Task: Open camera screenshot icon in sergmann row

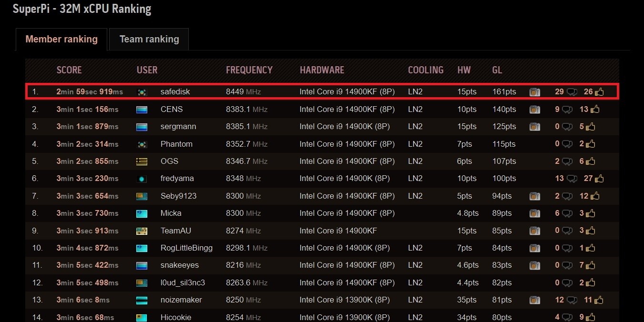Action: [x=535, y=127]
